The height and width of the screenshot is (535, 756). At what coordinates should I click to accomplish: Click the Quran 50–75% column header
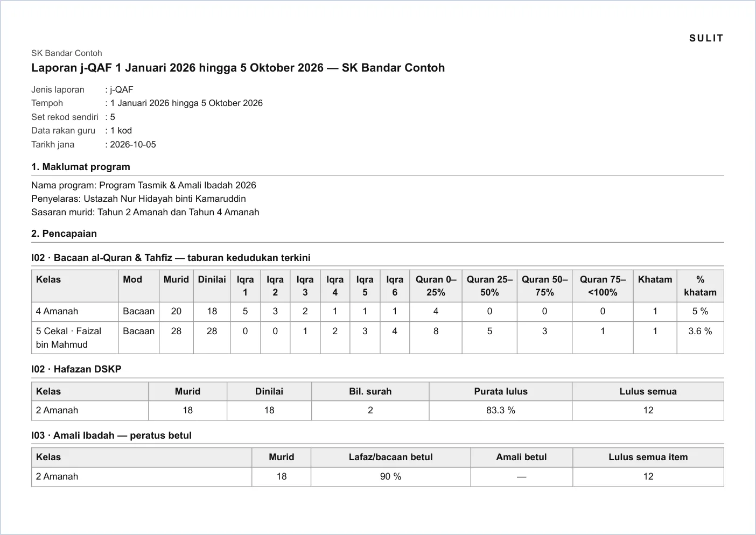(x=544, y=286)
